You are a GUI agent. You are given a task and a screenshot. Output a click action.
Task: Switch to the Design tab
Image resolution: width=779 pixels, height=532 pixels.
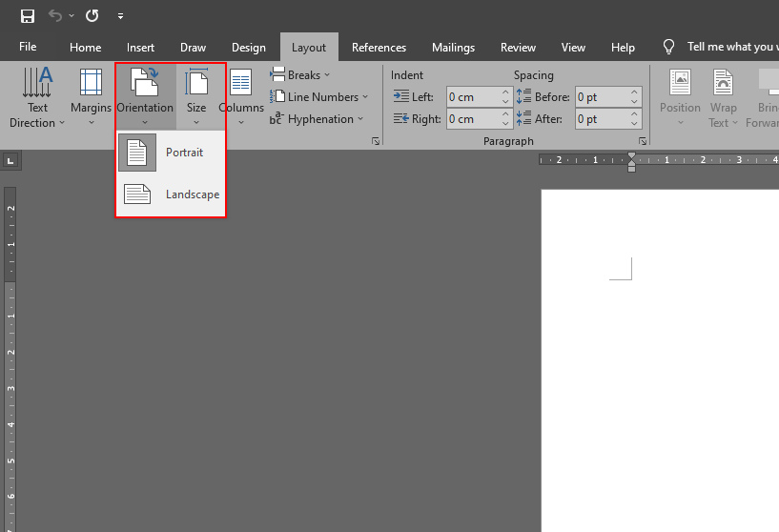pyautogui.click(x=249, y=47)
